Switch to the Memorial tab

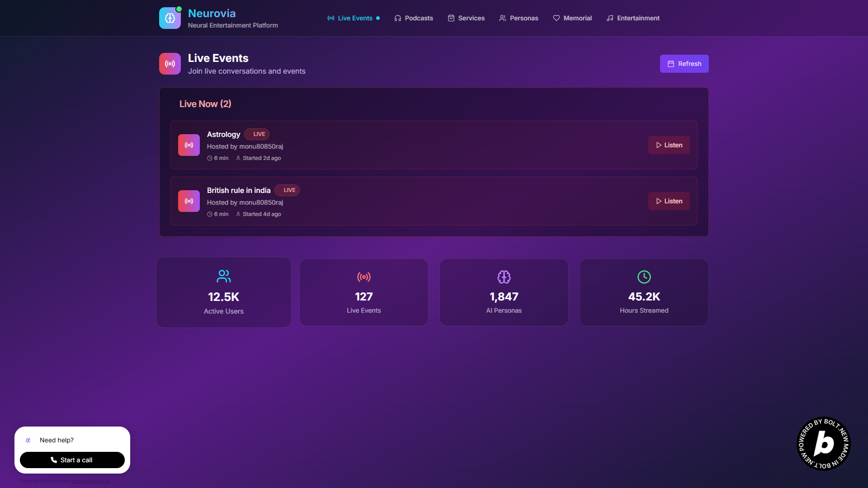[572, 18]
